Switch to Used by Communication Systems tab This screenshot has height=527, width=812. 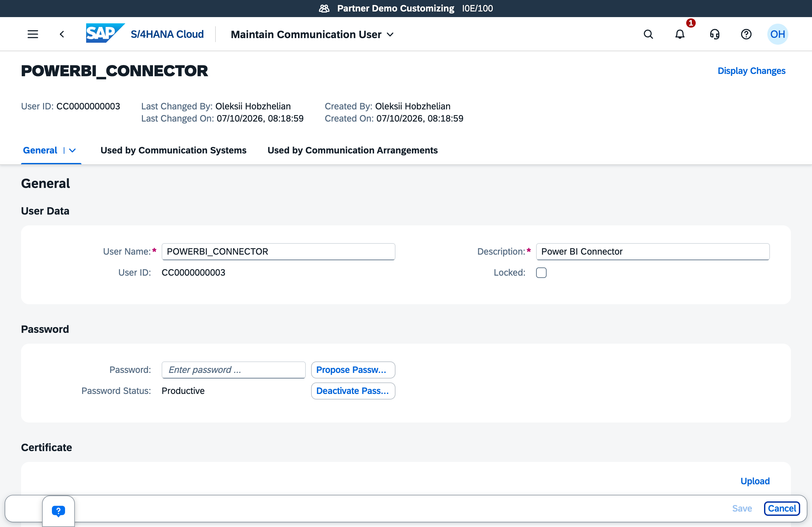[173, 150]
